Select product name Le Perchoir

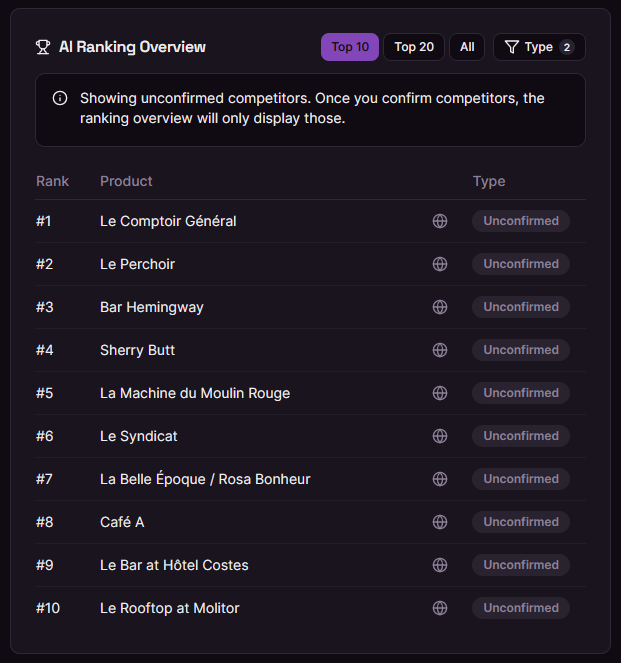tap(137, 264)
